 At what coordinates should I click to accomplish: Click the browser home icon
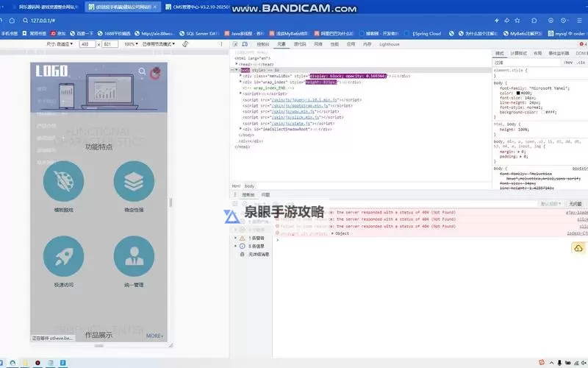click(x=12, y=21)
